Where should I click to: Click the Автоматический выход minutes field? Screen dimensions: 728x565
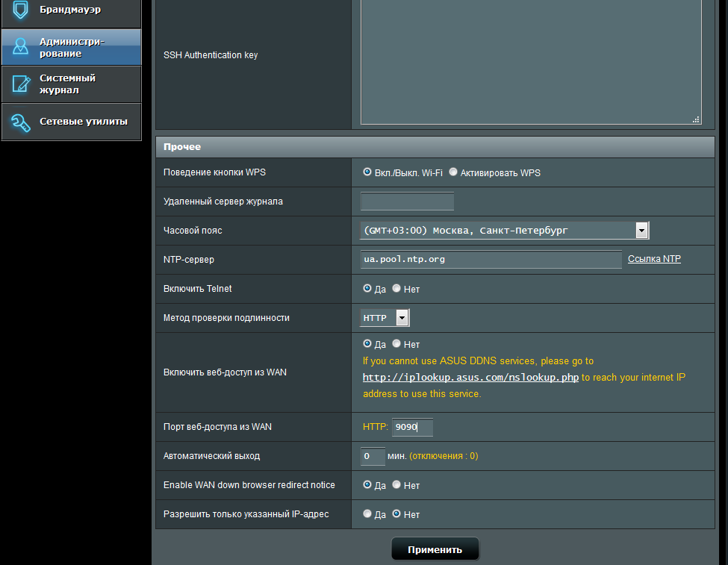click(x=373, y=456)
